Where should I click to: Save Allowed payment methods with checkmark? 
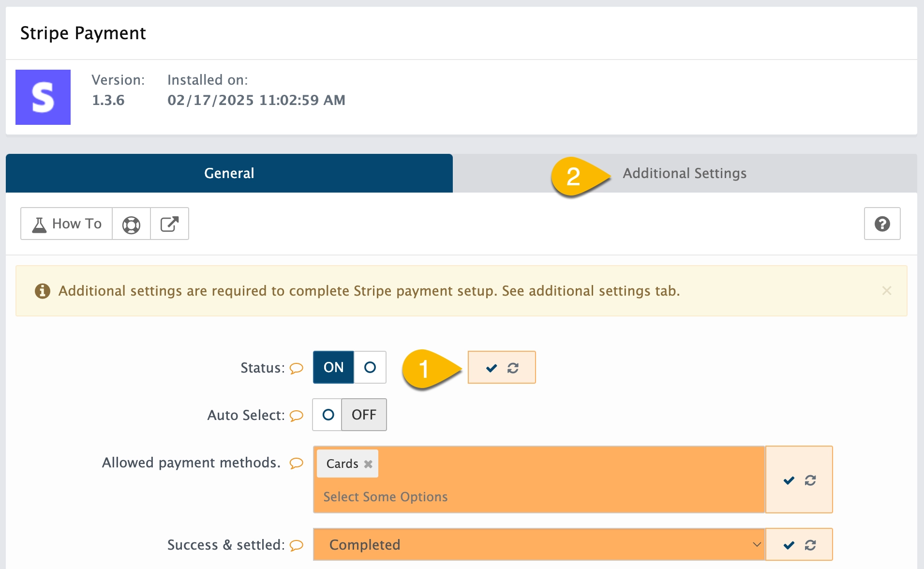click(789, 480)
